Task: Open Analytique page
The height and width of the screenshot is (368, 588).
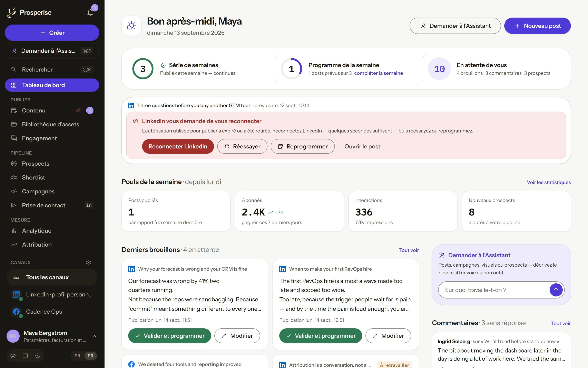Action: point(52,230)
